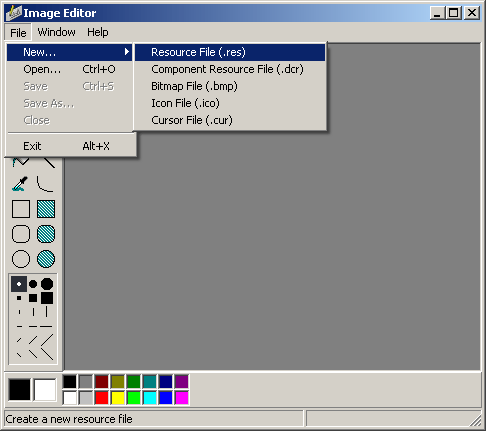
Task: Pick the dark gray palette swatch
Action: (x=86, y=382)
